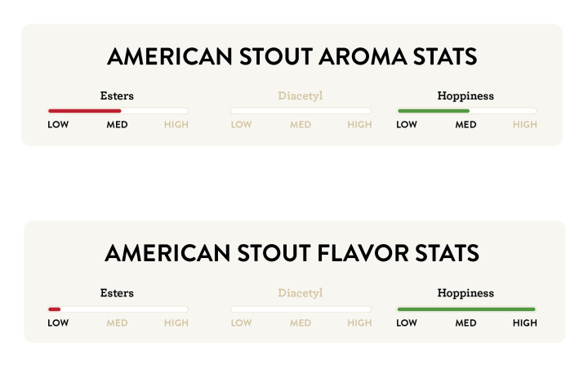Click LOW under Flavor Esters

click(x=58, y=323)
